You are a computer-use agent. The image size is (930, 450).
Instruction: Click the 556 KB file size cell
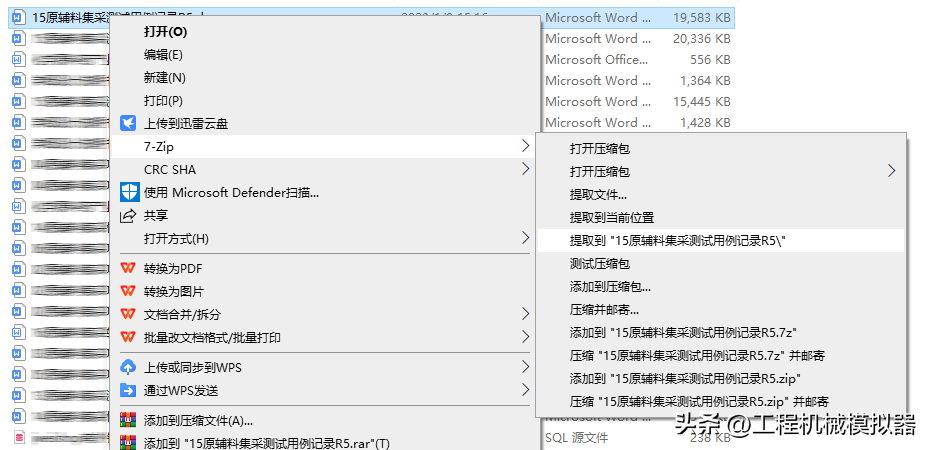[710, 59]
